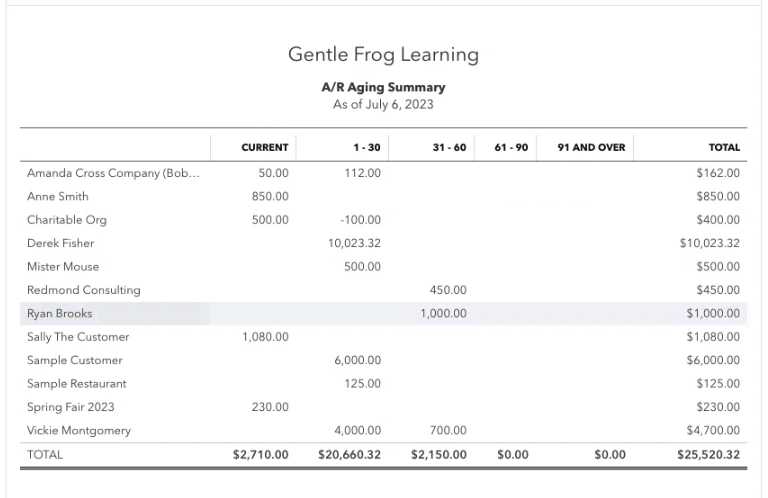Open Charitable Org -100.00 amount
Viewport: 768px width, 498px height.
tap(360, 220)
